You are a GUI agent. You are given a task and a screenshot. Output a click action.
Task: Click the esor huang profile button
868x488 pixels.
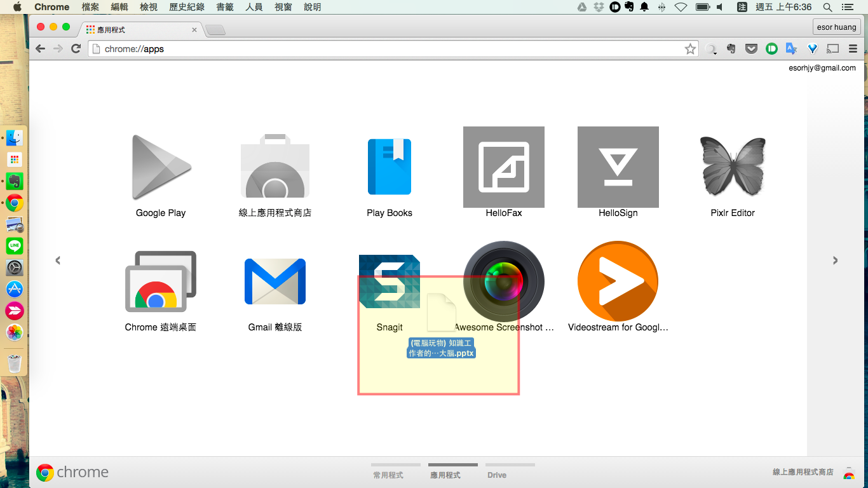[836, 27]
